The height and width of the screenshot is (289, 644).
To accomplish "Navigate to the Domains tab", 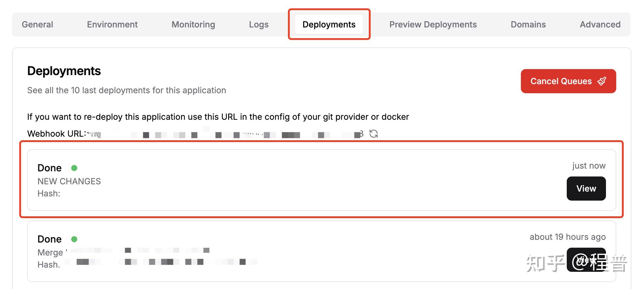I will (528, 24).
